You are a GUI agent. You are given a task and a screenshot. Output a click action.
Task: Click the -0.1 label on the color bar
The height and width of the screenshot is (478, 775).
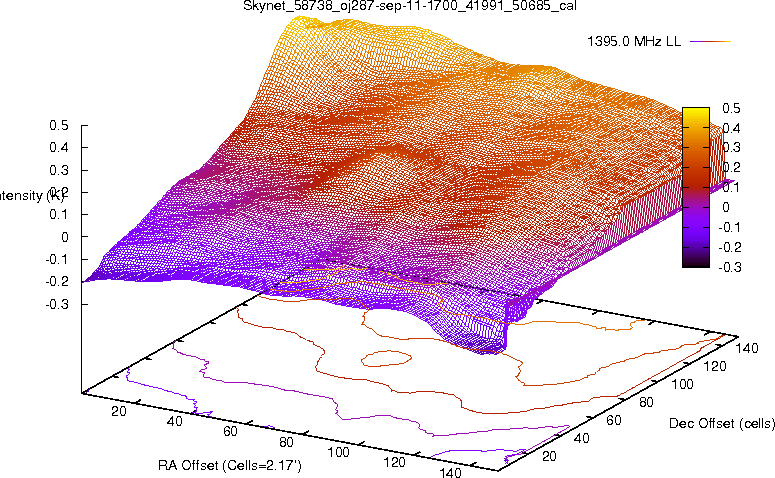729,227
